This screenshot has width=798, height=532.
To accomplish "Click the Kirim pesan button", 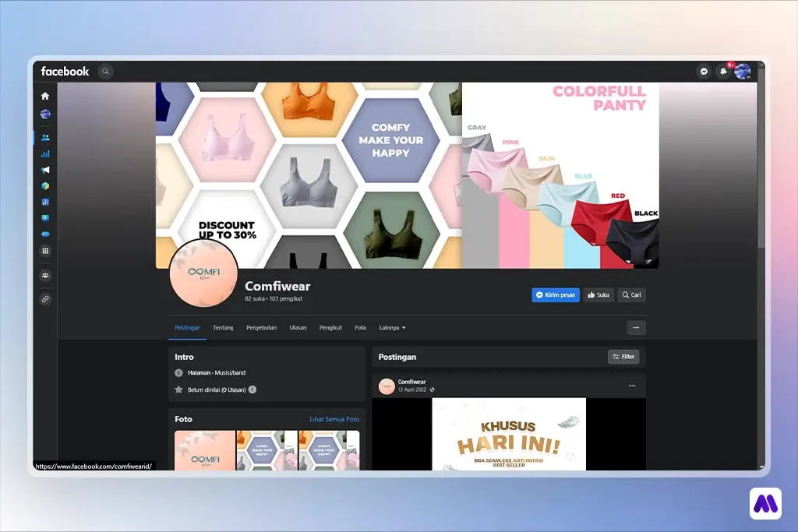I will (556, 295).
